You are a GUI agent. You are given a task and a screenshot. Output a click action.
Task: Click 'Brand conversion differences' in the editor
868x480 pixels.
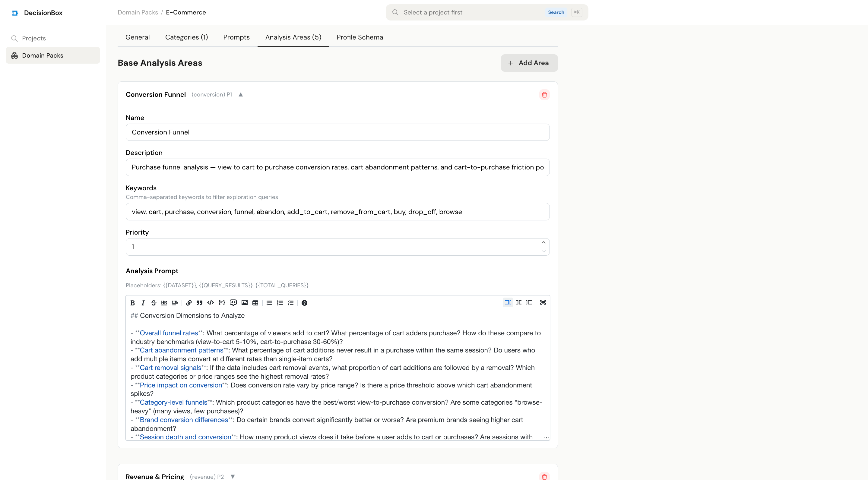[x=184, y=420]
